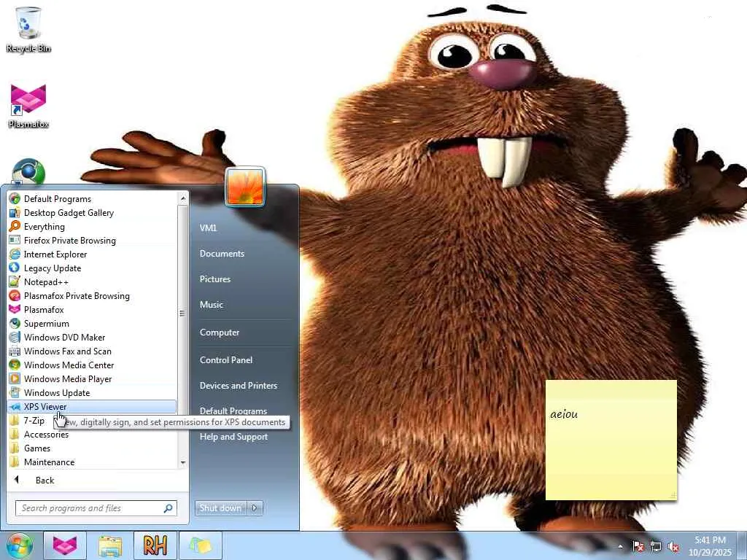Screen dimensions: 747x560
Task: Click the search magnifier icon
Action: click(x=168, y=508)
